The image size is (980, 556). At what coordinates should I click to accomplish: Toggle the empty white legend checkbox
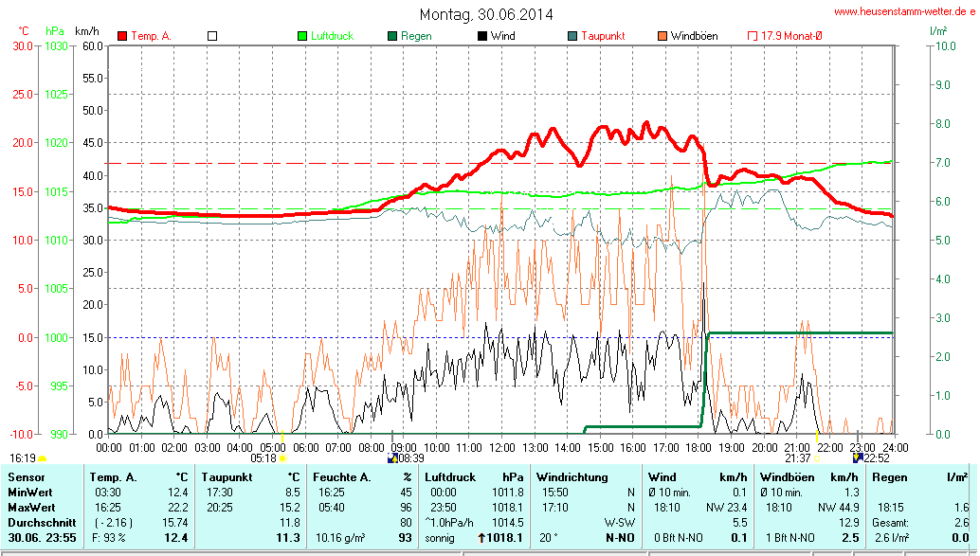tap(212, 36)
